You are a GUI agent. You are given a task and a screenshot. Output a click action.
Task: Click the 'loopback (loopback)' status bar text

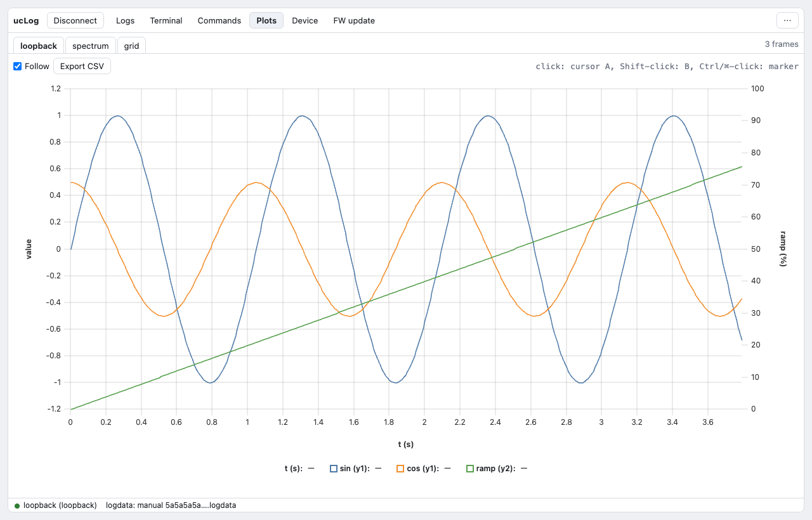tap(60, 505)
